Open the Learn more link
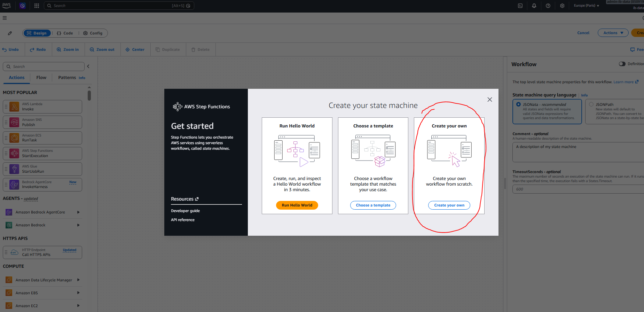The image size is (644, 312). point(626,82)
